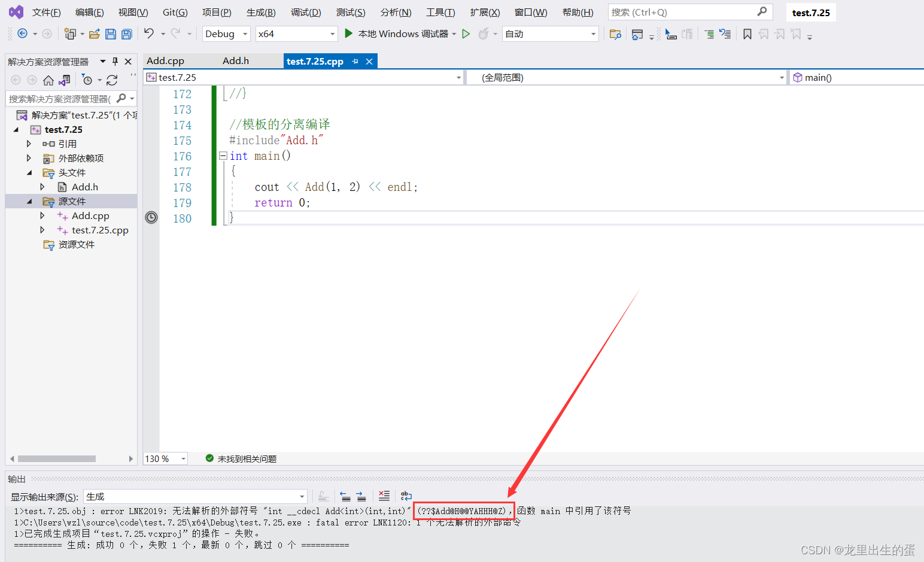Click the Home icon in Solution Explorer
The image size is (924, 562).
48,80
